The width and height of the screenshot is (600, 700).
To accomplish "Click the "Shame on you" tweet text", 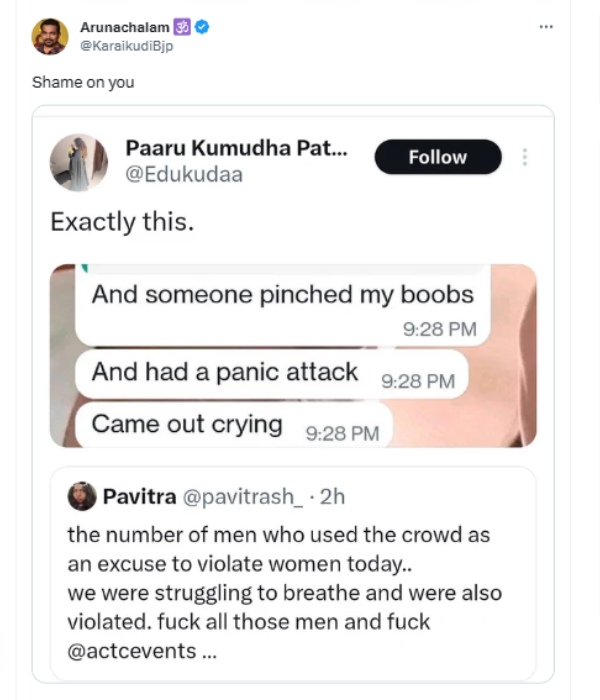I will click(x=83, y=82).
